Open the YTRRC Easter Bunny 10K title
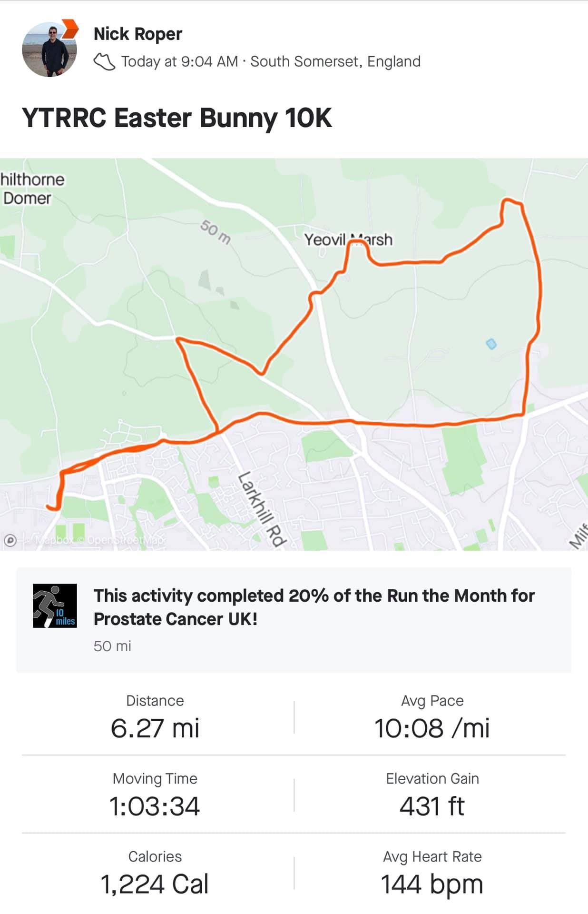588x914 pixels. (176, 118)
